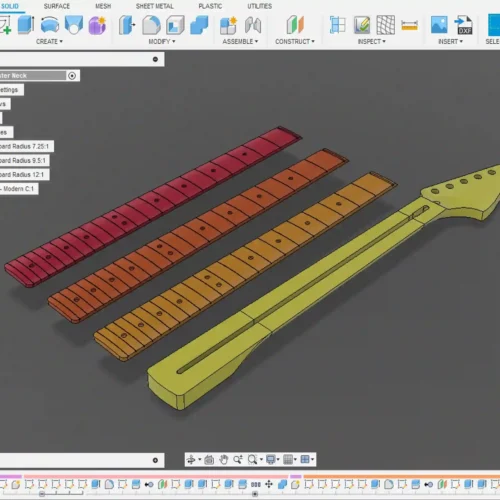
Task: Open the Orbit type dropdown arrow
Action: 200,460
